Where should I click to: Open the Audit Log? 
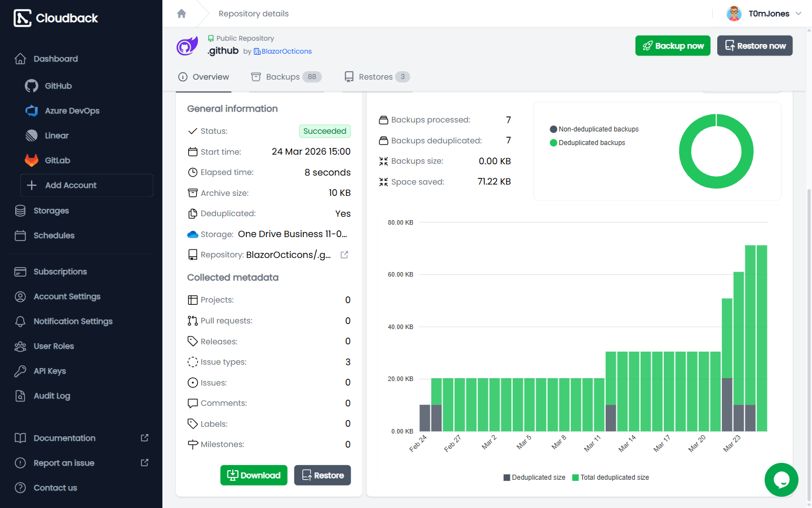click(52, 396)
